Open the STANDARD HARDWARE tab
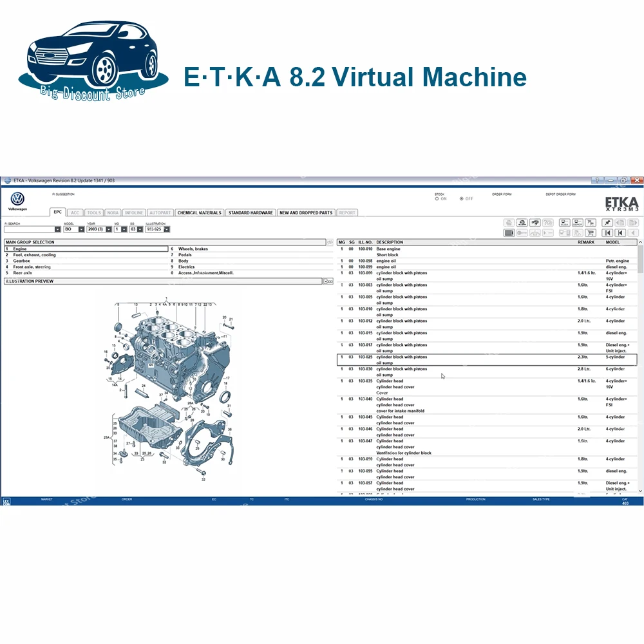Screen dimensions: 644x644 coord(251,213)
